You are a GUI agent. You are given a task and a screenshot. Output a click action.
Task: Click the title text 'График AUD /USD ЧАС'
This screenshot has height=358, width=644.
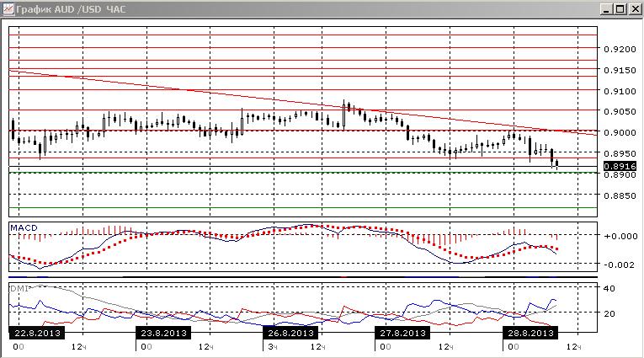click(x=71, y=9)
